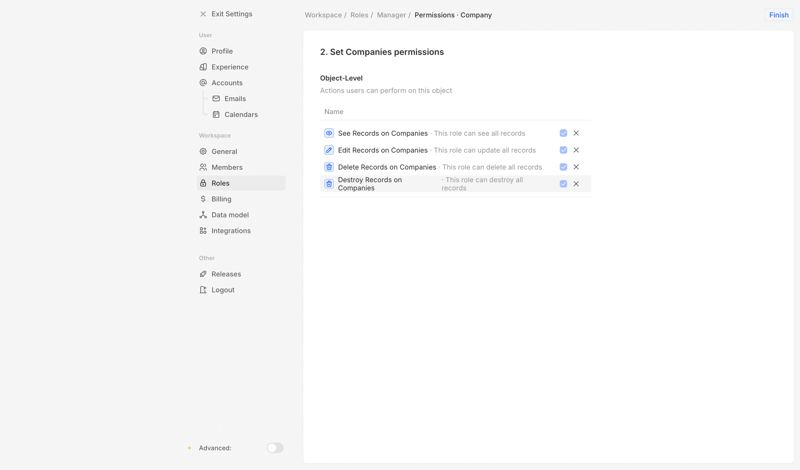Click X beside Delete Records on Companies

coord(576,167)
